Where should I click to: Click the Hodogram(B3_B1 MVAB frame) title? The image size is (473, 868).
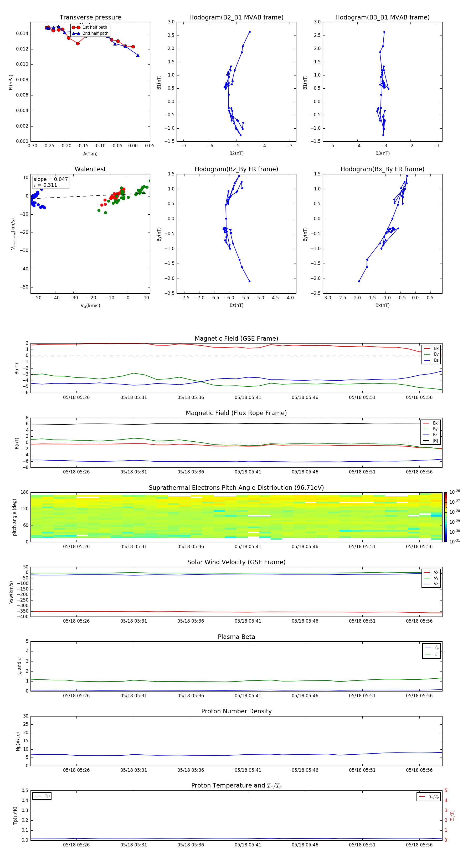(x=382, y=18)
